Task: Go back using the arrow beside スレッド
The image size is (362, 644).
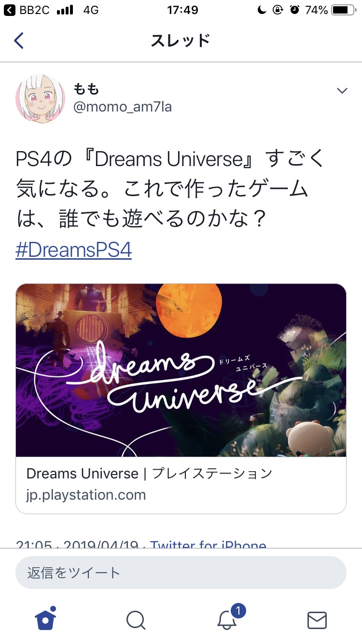Action: click(18, 41)
